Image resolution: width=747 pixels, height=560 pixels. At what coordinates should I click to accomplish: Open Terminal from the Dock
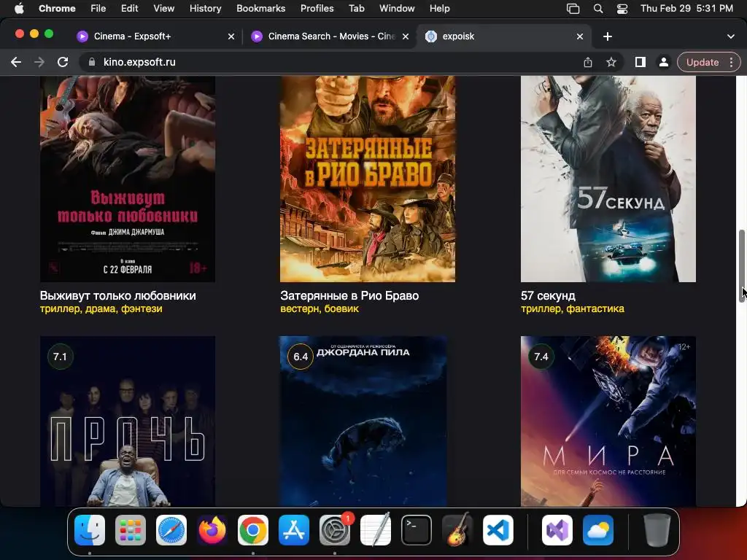(x=417, y=530)
